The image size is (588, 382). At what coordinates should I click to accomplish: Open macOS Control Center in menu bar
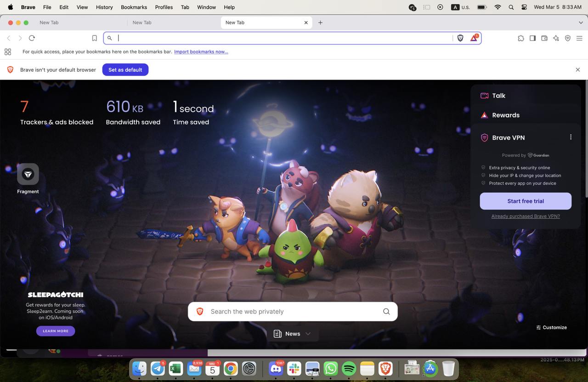tap(524, 7)
